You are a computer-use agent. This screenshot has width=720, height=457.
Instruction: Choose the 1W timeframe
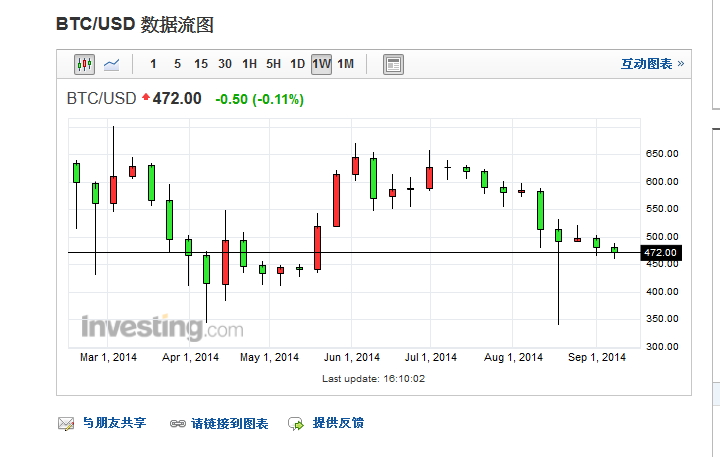(x=321, y=64)
